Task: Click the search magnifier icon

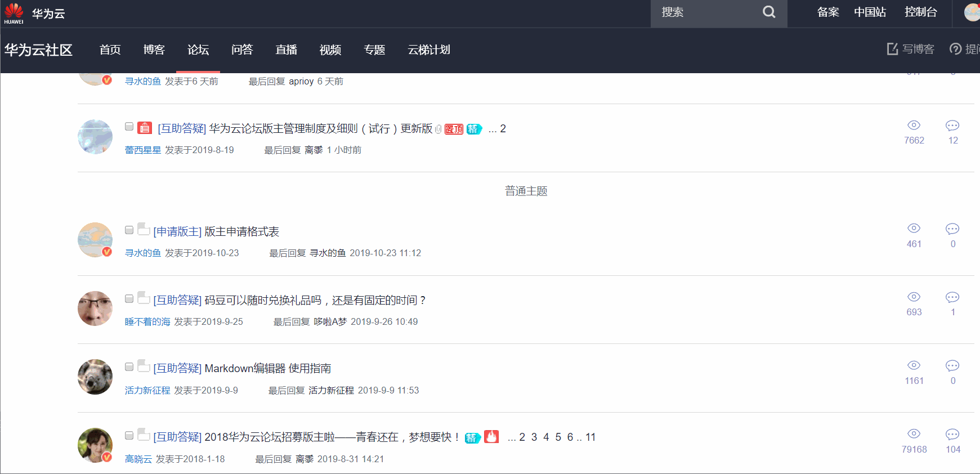Action: click(x=769, y=12)
